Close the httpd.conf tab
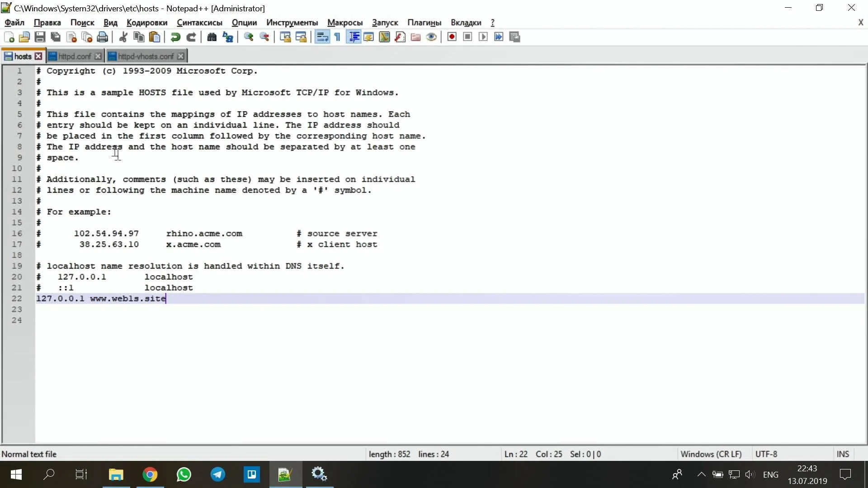Viewport: 868px width, 488px height. pos(98,56)
